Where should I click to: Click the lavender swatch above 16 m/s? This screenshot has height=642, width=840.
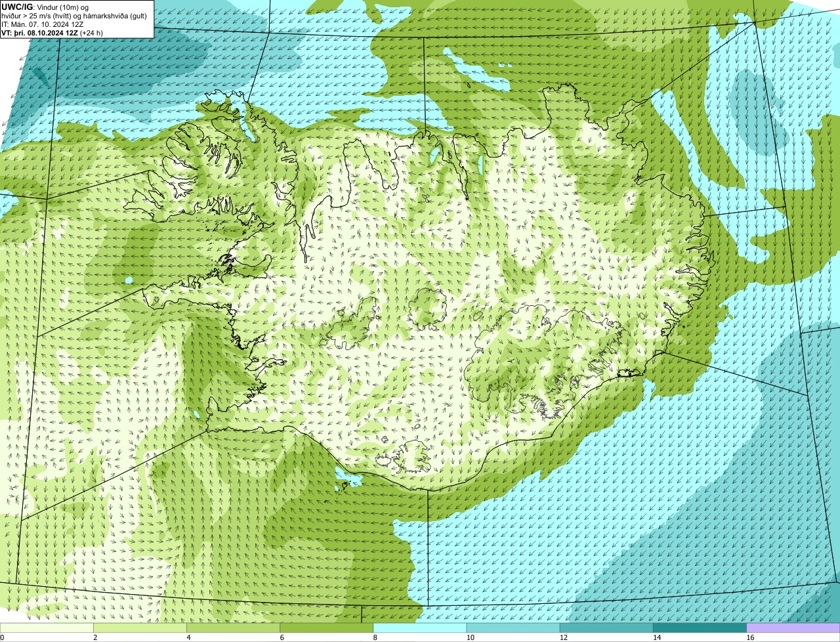tap(793, 628)
